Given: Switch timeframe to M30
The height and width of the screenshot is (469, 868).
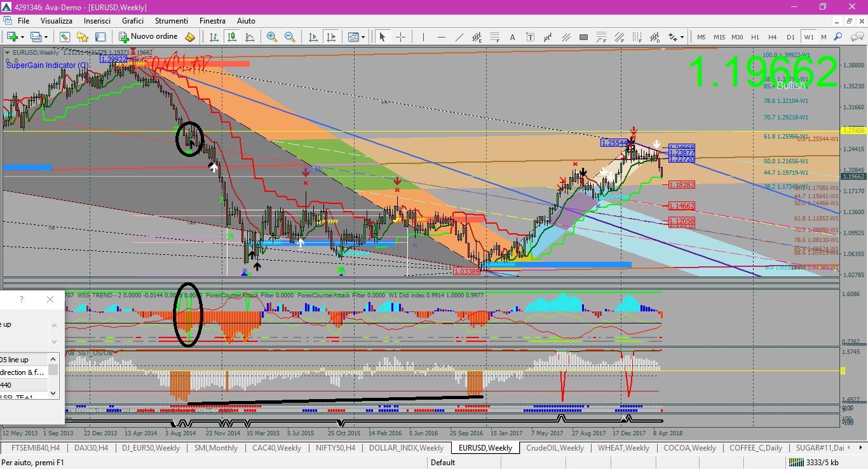Looking at the screenshot, I should pyautogui.click(x=737, y=37).
